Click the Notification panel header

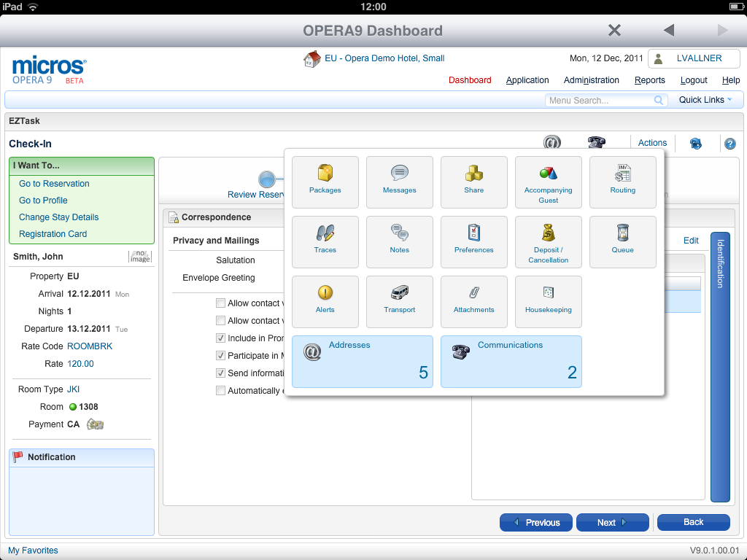pyautogui.click(x=82, y=457)
